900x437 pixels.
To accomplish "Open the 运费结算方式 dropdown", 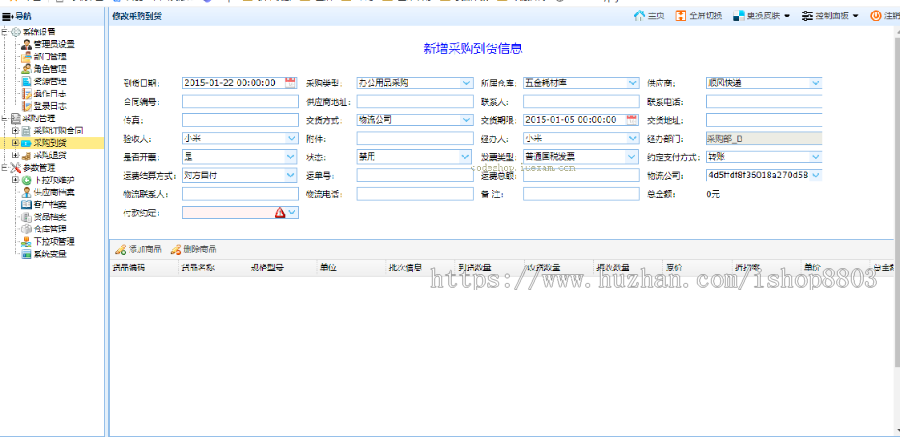I will click(x=292, y=175).
